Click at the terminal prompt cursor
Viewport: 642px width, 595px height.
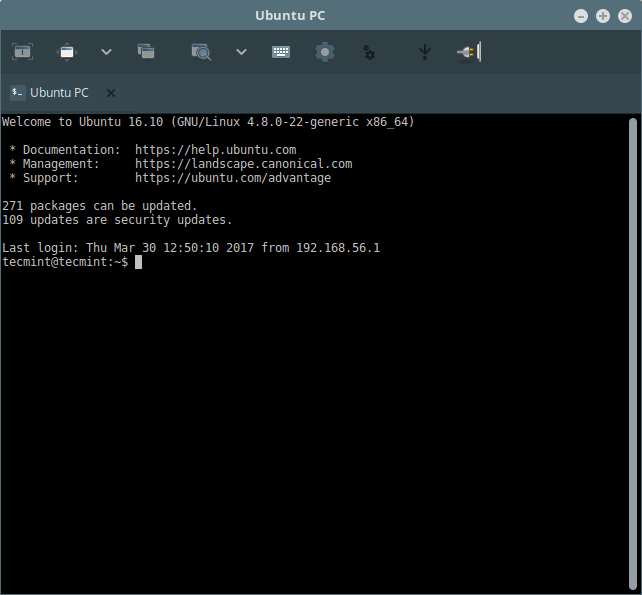pyautogui.click(x=139, y=262)
